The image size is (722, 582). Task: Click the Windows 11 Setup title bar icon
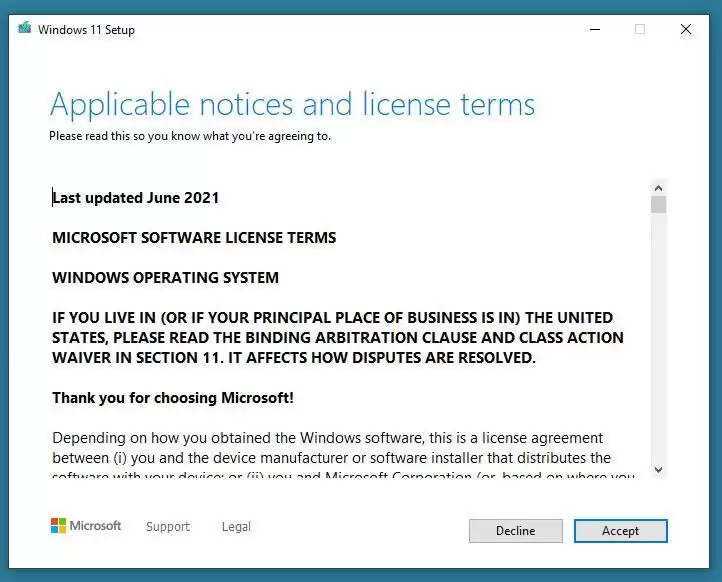point(25,29)
